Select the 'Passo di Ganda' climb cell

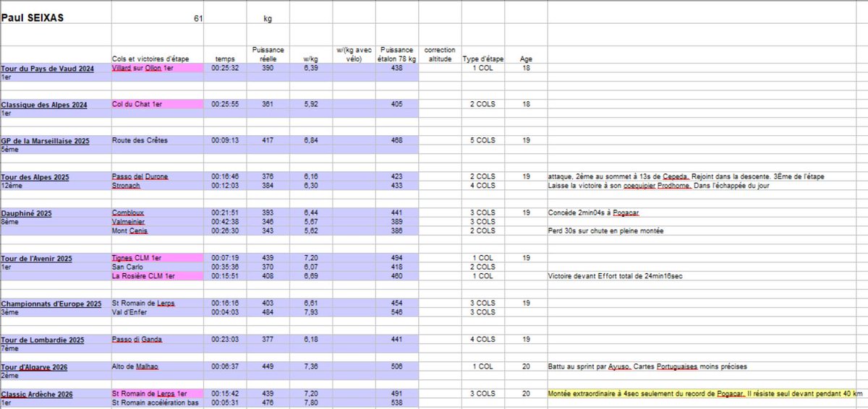158,340
